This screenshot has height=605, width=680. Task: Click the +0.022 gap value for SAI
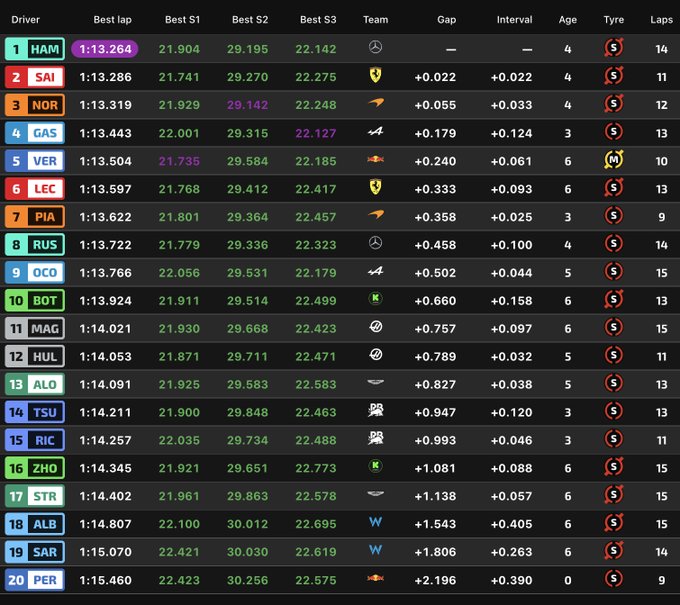click(435, 77)
